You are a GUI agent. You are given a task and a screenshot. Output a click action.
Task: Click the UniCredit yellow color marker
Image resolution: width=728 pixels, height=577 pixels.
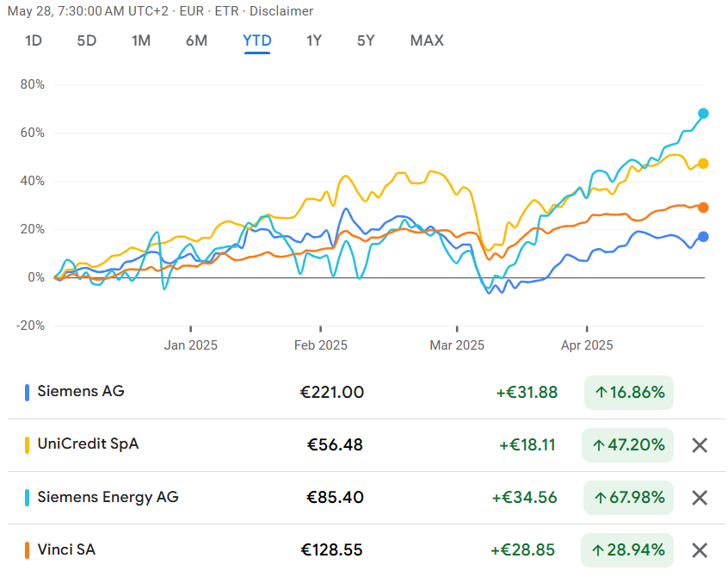pyautogui.click(x=27, y=445)
